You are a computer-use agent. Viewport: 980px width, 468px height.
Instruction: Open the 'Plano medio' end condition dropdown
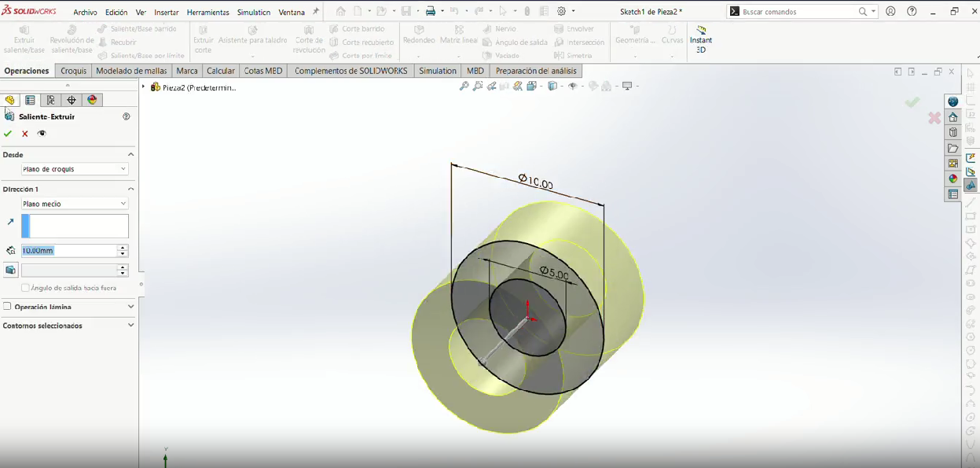pyautogui.click(x=75, y=204)
